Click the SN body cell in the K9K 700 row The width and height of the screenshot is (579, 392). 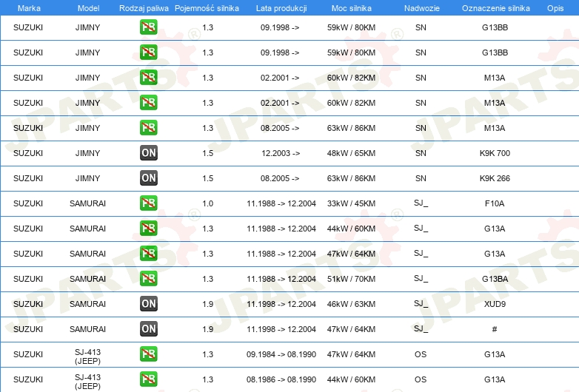(x=421, y=153)
